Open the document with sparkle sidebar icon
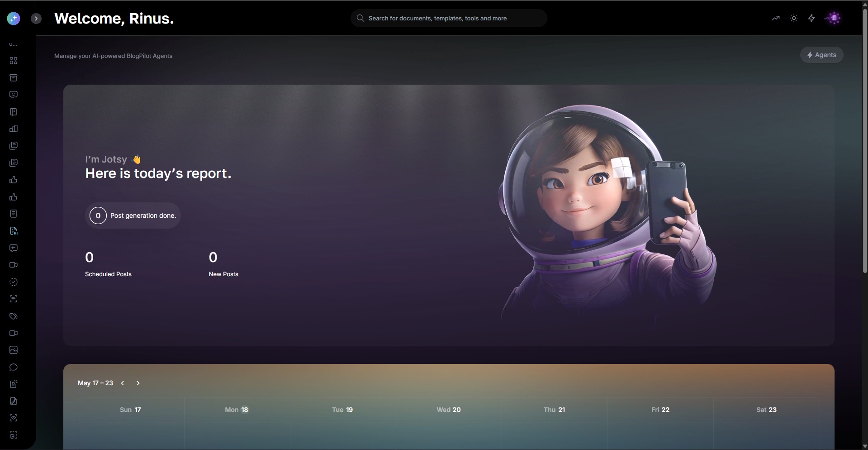The height and width of the screenshot is (450, 868). pos(14,384)
